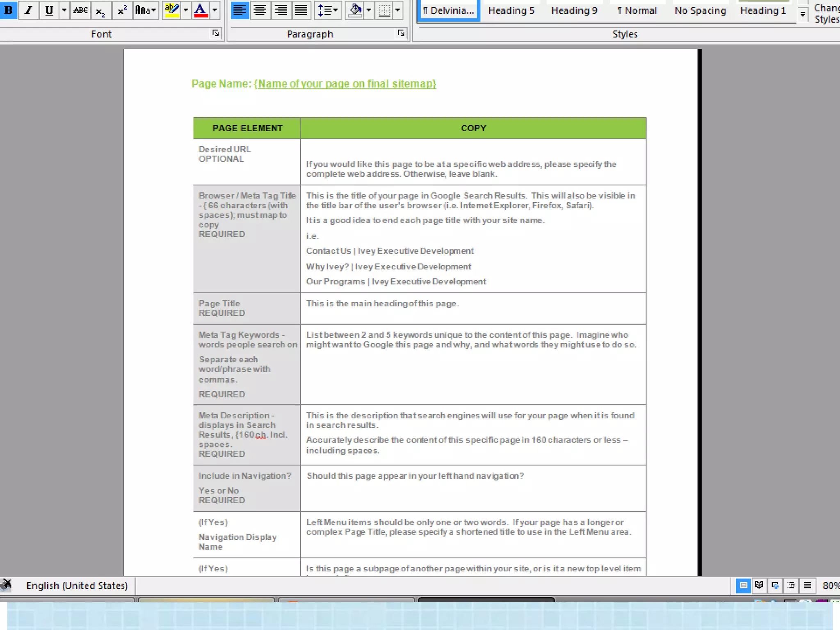Toggle italic formatting button
840x630 pixels.
[28, 10]
